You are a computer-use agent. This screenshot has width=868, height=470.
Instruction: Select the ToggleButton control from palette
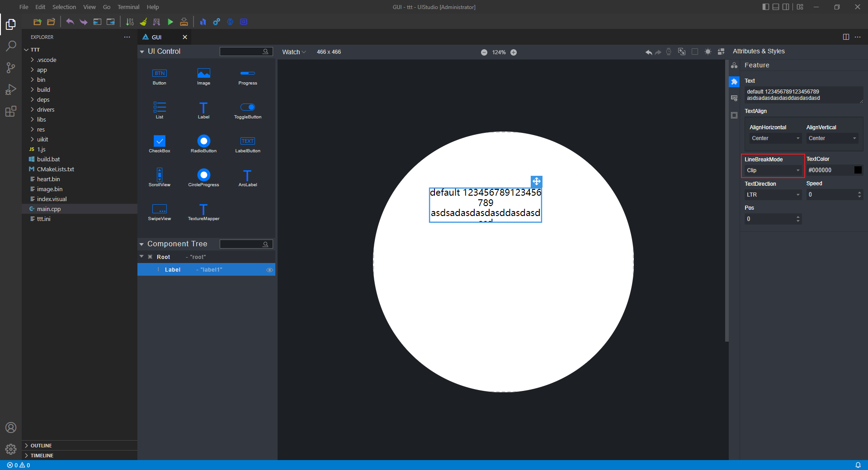coord(247,108)
